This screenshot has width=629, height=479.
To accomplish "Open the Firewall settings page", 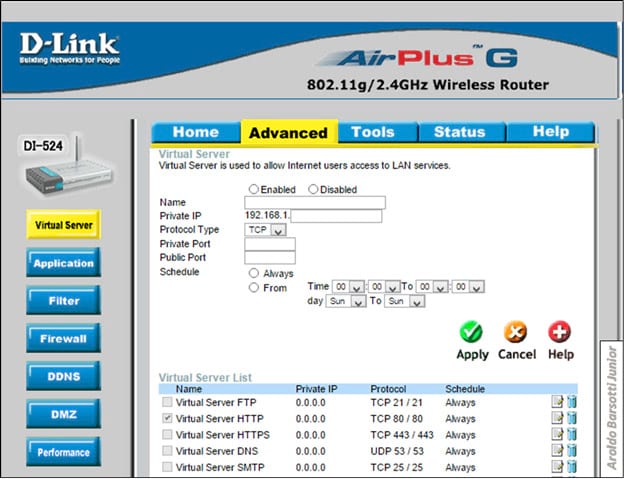I will (63, 339).
